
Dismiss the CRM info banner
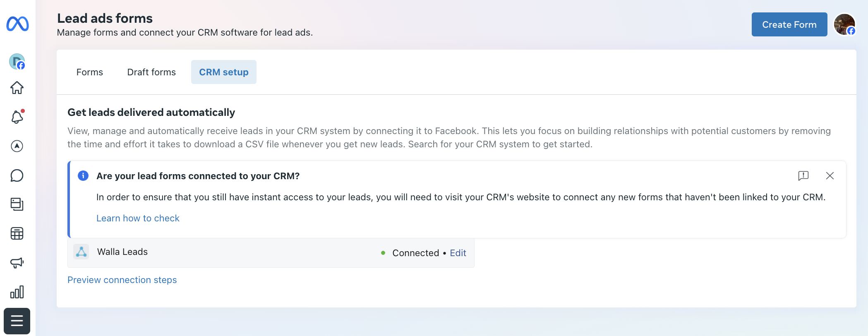(x=830, y=176)
